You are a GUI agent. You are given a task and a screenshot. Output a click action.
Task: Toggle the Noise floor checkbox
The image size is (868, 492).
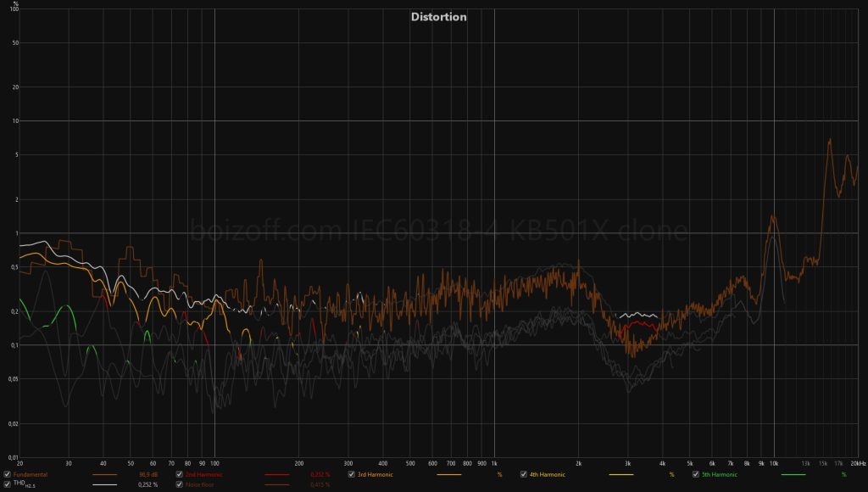click(x=180, y=484)
